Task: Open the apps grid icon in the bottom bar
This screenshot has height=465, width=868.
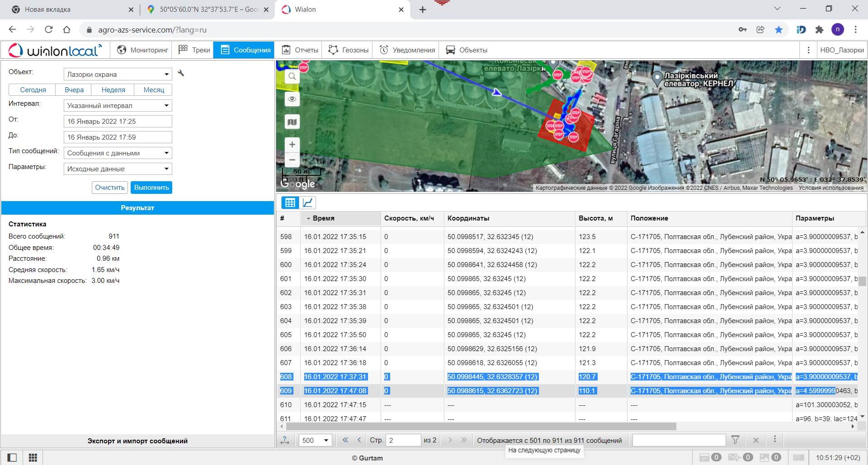Action: (33, 457)
